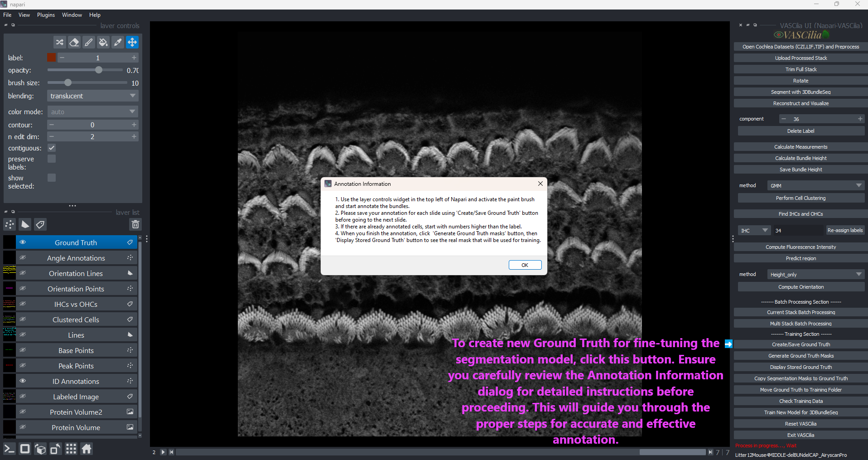Click Segment with 3DBundleSeg

pos(801,92)
